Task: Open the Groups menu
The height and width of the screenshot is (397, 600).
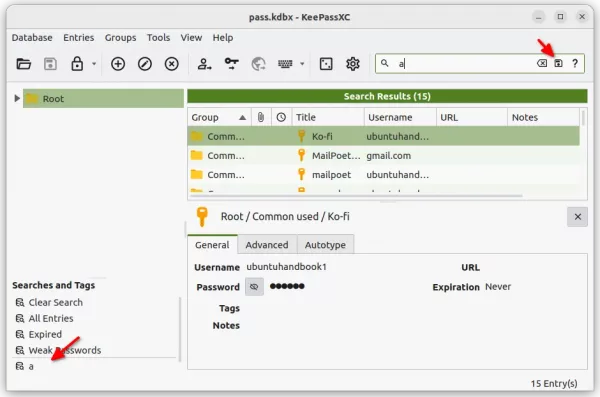Action: pyautogui.click(x=121, y=38)
